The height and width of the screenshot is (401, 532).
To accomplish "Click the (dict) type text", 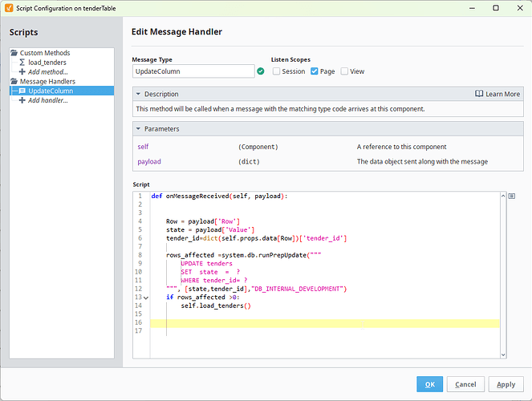I will pos(249,162).
